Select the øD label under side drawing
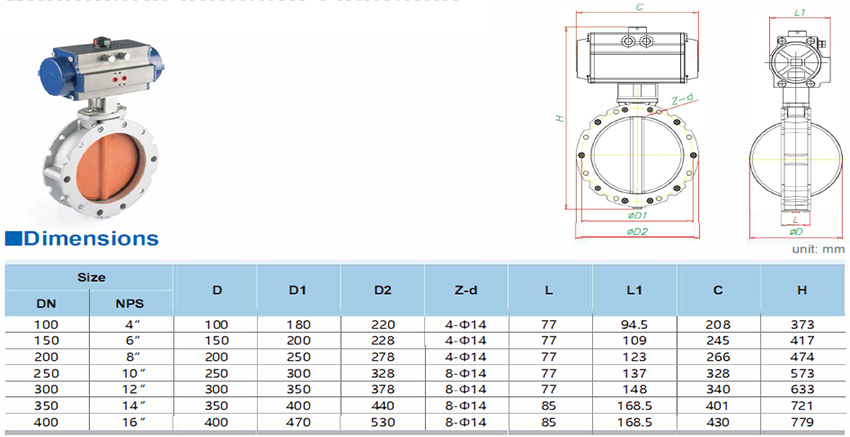Screen dimensions: 850x437 796,232
